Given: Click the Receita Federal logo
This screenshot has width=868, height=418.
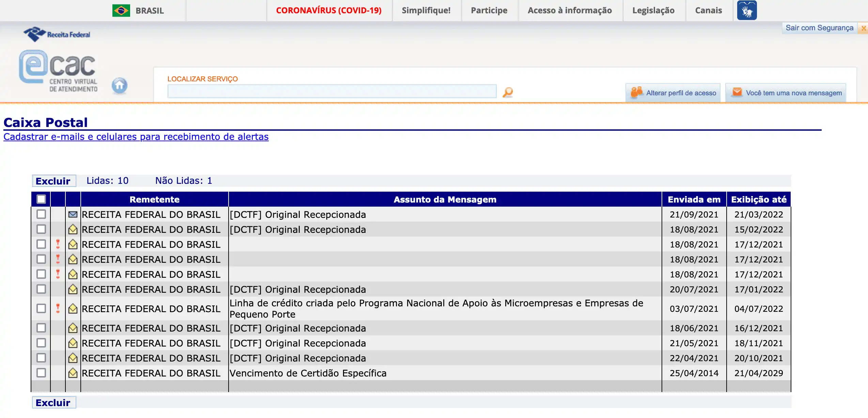Looking at the screenshot, I should tap(57, 34).
